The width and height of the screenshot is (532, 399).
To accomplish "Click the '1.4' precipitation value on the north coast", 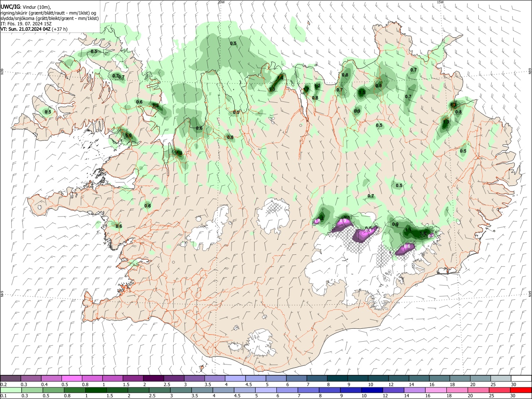I will [x=281, y=78].
